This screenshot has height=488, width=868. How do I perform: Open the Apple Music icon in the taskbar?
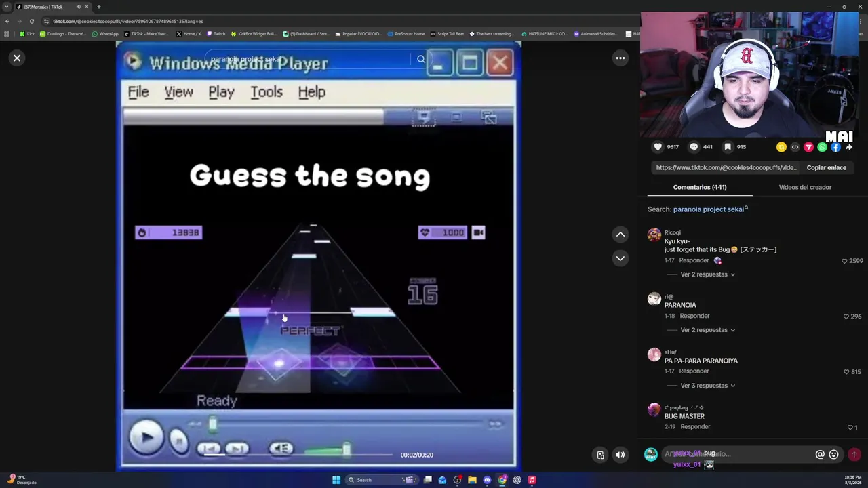tap(532, 480)
